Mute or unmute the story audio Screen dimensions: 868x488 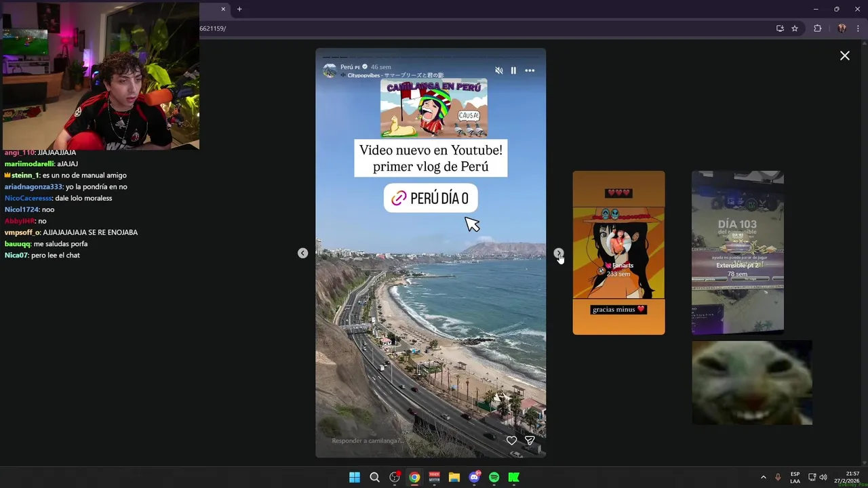click(499, 70)
